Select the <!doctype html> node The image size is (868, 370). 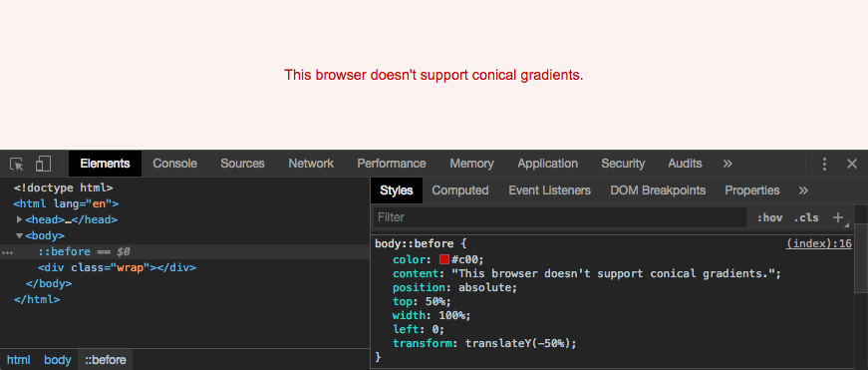(63, 187)
